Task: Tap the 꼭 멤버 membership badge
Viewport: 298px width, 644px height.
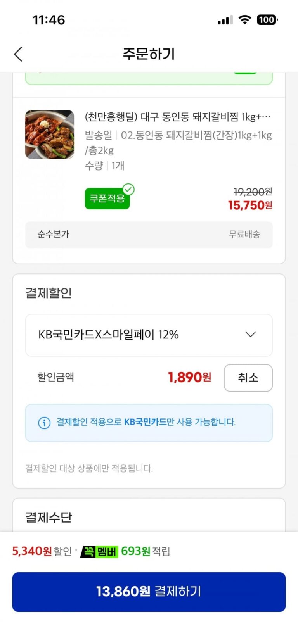Action: pos(99,551)
